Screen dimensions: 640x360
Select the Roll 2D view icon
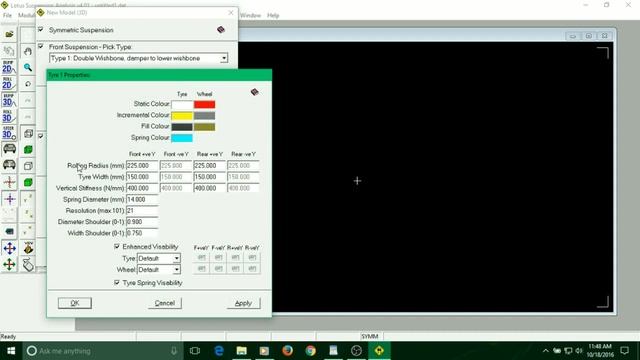(x=9, y=84)
